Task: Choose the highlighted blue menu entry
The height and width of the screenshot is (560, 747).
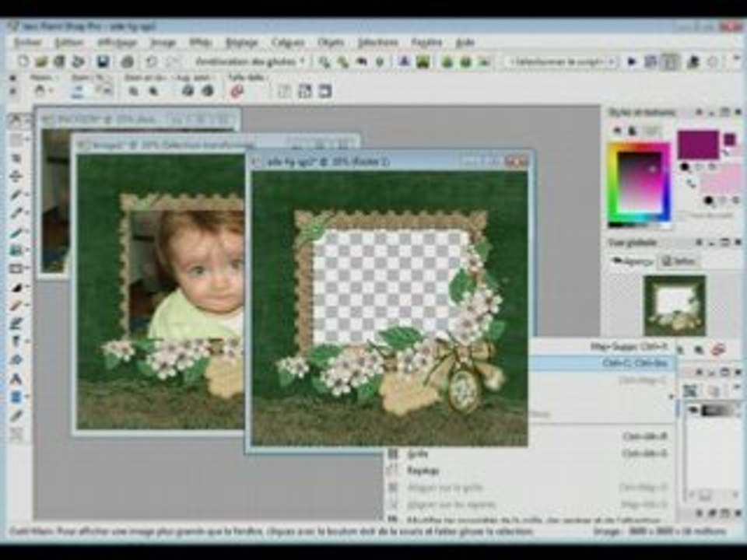Action: pyautogui.click(x=603, y=363)
